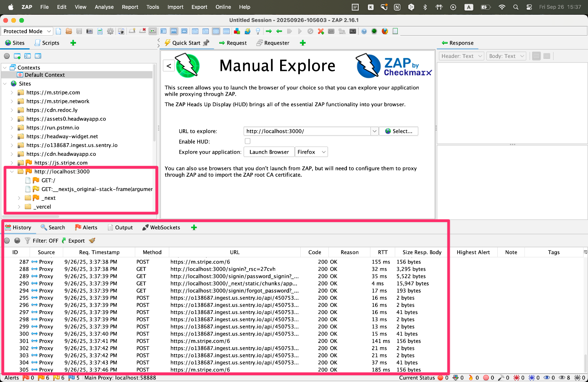This screenshot has height=382, width=588.
Task: Open the URL to explore dropdown arrow
Action: pyautogui.click(x=374, y=131)
